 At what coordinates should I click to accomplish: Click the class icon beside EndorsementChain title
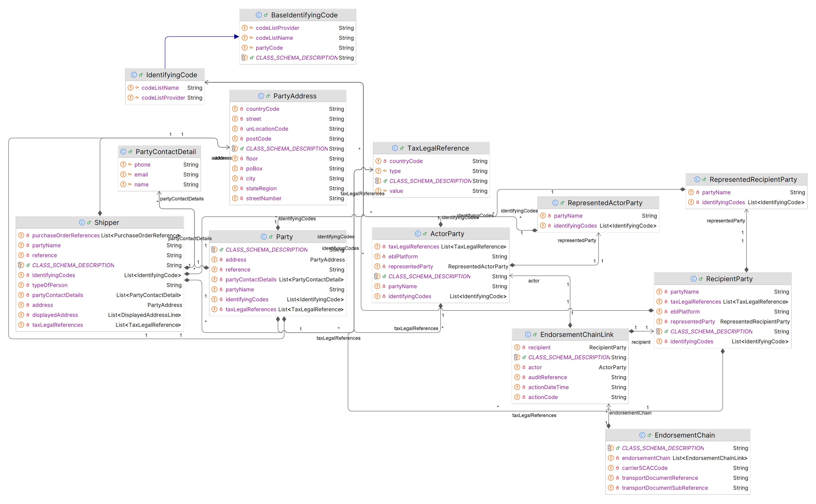pyautogui.click(x=642, y=435)
